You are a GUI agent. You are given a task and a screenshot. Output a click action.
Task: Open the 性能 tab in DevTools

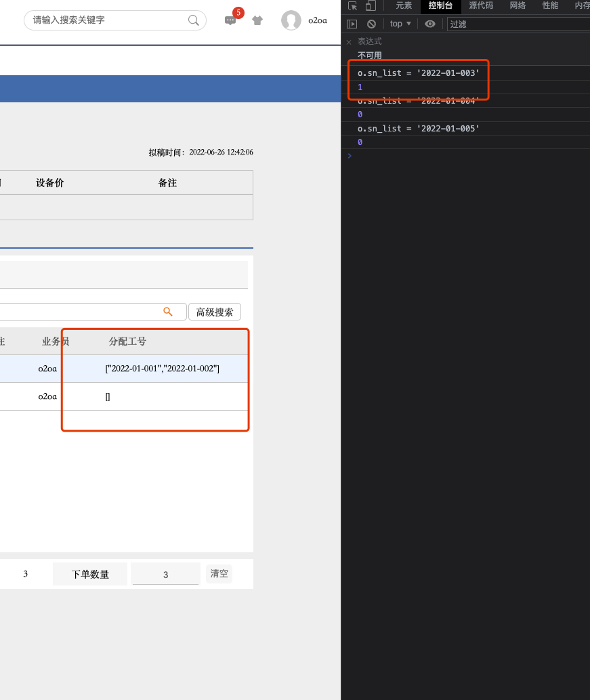point(550,6)
